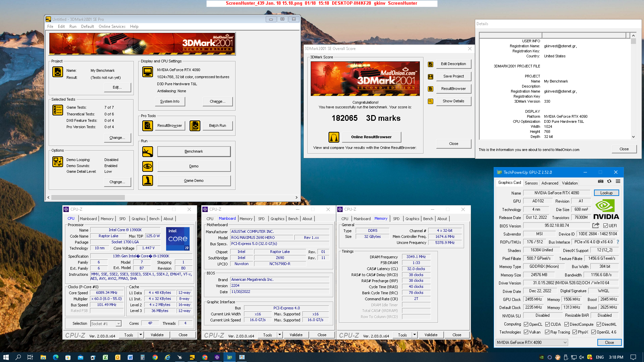Image resolution: width=644 pixels, height=362 pixels.
Task: Click the ResultBrowser magnifier icon in Pro Tools
Action: [148, 125]
